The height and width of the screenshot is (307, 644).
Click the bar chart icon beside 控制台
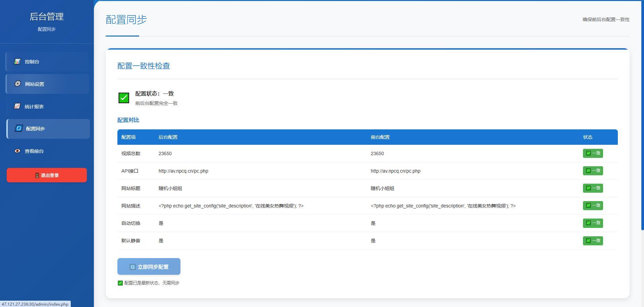pyautogui.click(x=17, y=62)
